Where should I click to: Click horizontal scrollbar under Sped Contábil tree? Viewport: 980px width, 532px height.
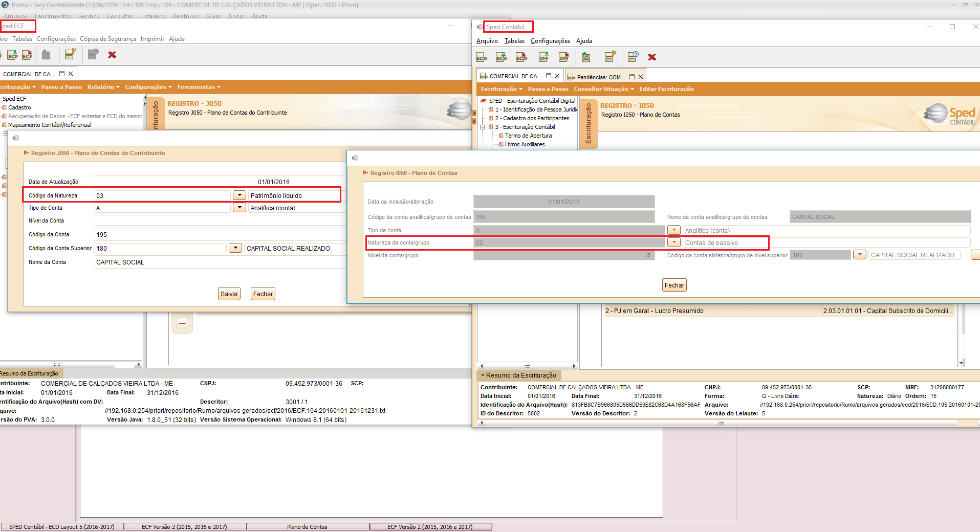point(527,366)
